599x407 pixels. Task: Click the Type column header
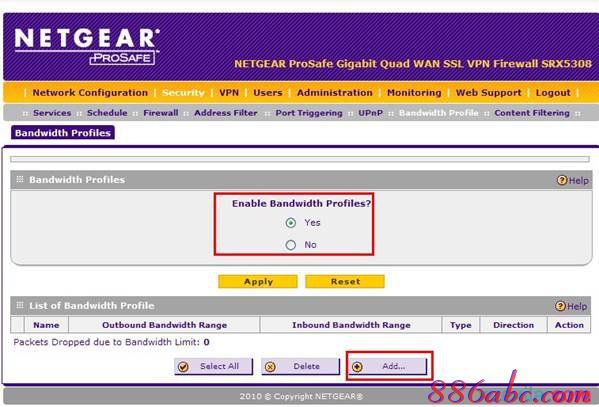pos(461,325)
